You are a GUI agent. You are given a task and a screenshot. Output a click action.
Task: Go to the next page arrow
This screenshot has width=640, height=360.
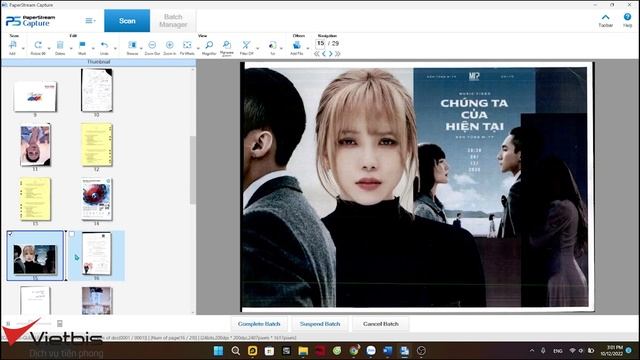pyautogui.click(x=331, y=54)
